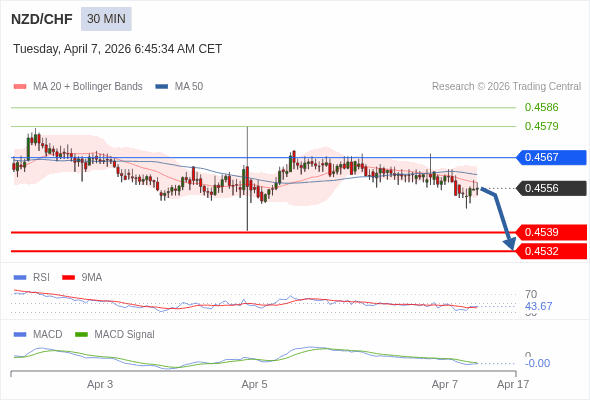Click the 9MA legend swatch
Image resolution: width=590 pixels, height=400 pixels.
click(x=68, y=278)
